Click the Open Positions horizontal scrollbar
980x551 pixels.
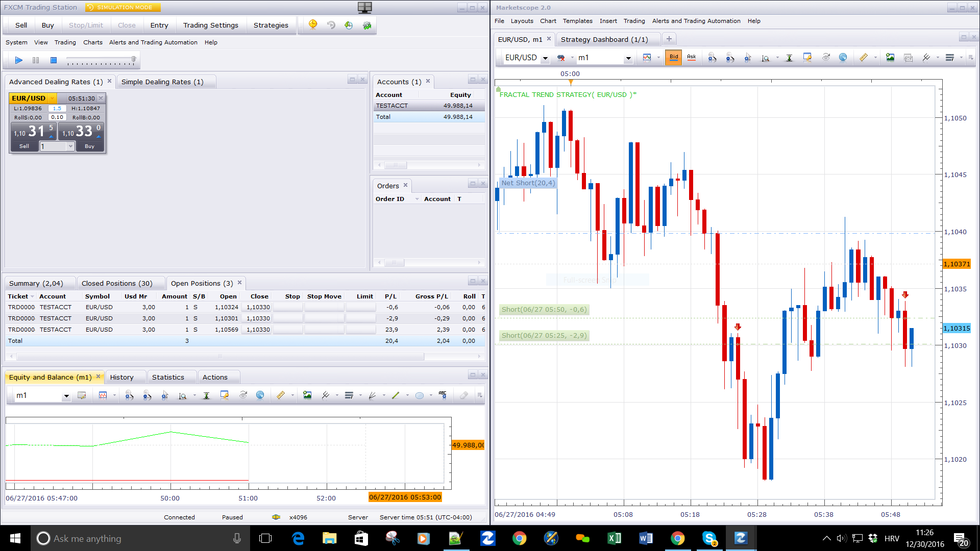pos(220,357)
